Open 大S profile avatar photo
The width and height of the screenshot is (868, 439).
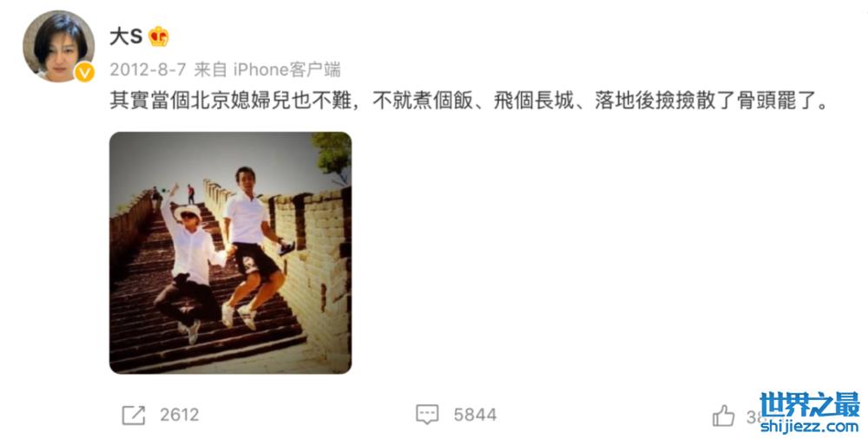pyautogui.click(x=58, y=46)
